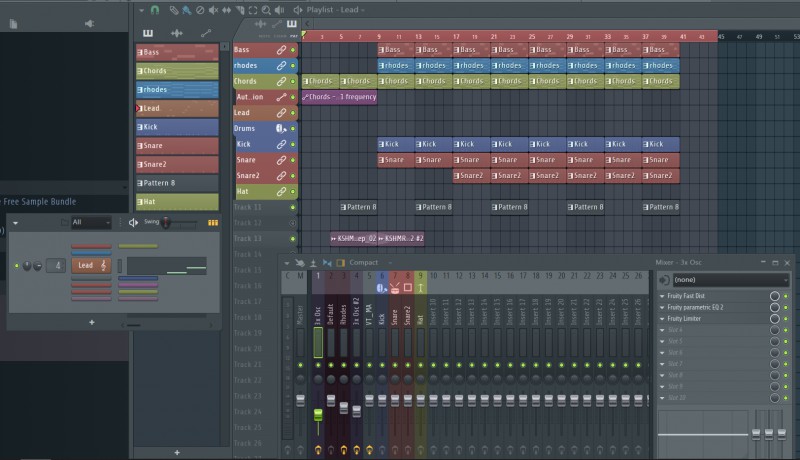Adjust the channel rack Swing knob
800x460 pixels.
pyautogui.click(x=165, y=222)
